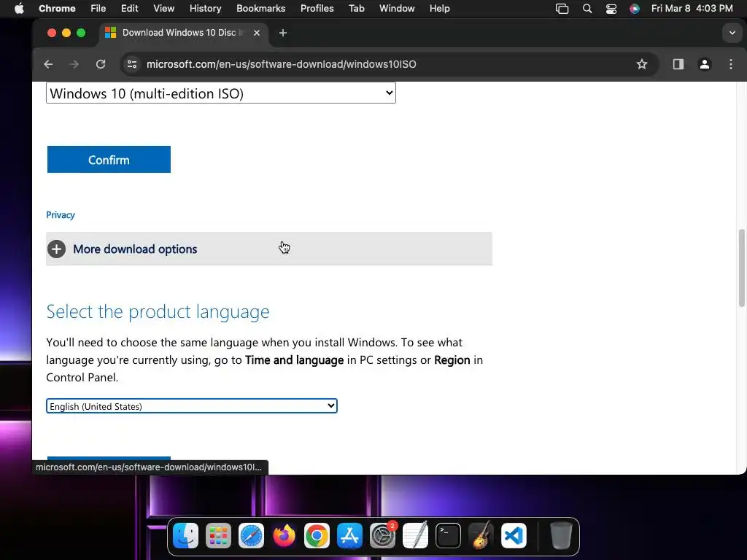Image resolution: width=747 pixels, height=560 pixels.
Task: Open the Tab menu
Action: 356,9
